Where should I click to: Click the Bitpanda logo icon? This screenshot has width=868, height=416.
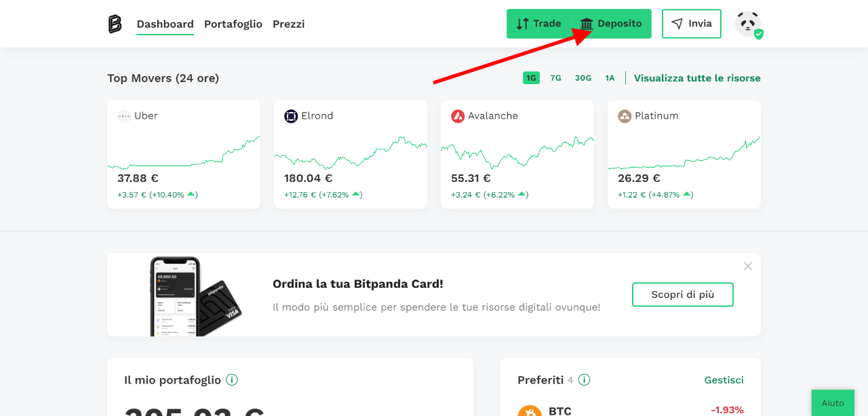pyautogui.click(x=115, y=24)
